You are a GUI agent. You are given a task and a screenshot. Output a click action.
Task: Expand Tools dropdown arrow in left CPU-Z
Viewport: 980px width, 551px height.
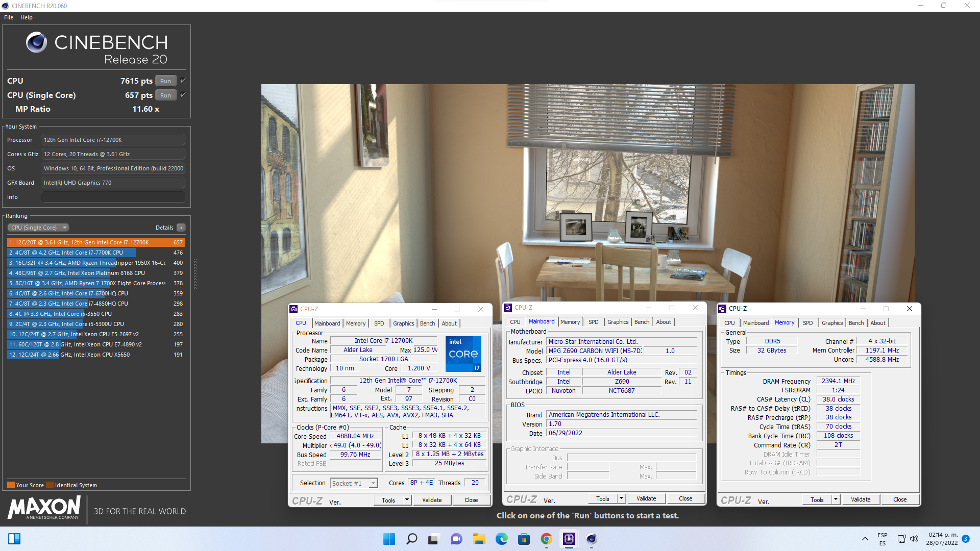407,500
